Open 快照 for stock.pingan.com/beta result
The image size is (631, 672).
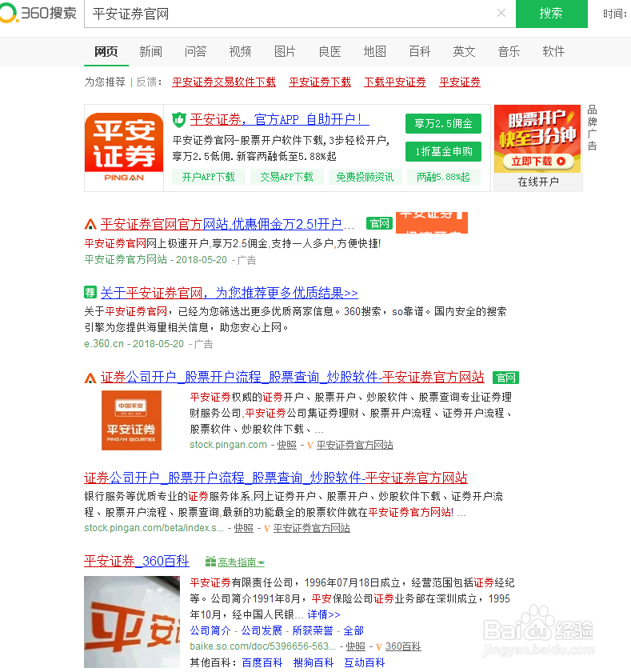[x=244, y=528]
